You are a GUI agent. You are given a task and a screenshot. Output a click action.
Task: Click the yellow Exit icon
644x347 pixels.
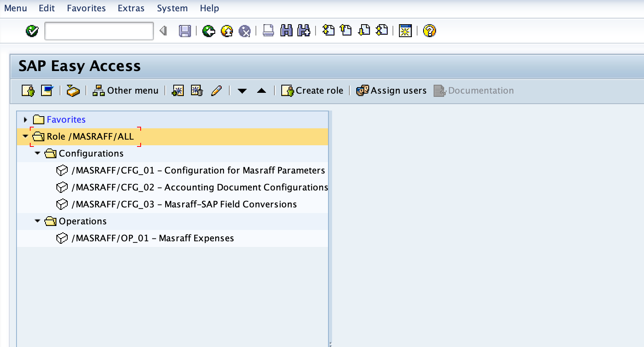[x=227, y=31]
